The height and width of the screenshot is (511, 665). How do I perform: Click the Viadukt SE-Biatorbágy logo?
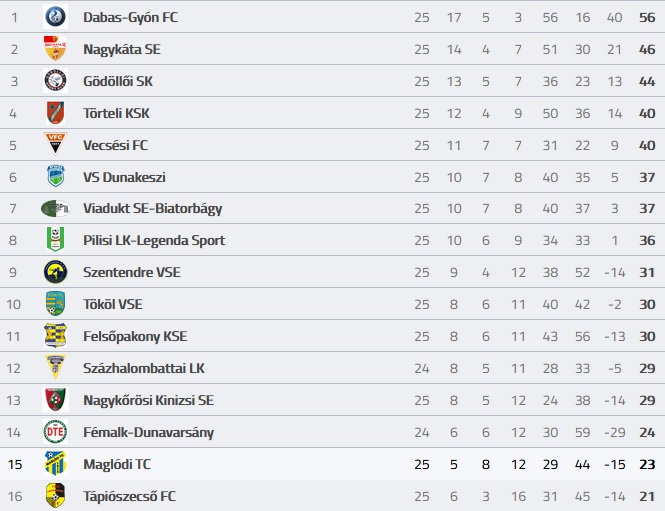pos(55,208)
